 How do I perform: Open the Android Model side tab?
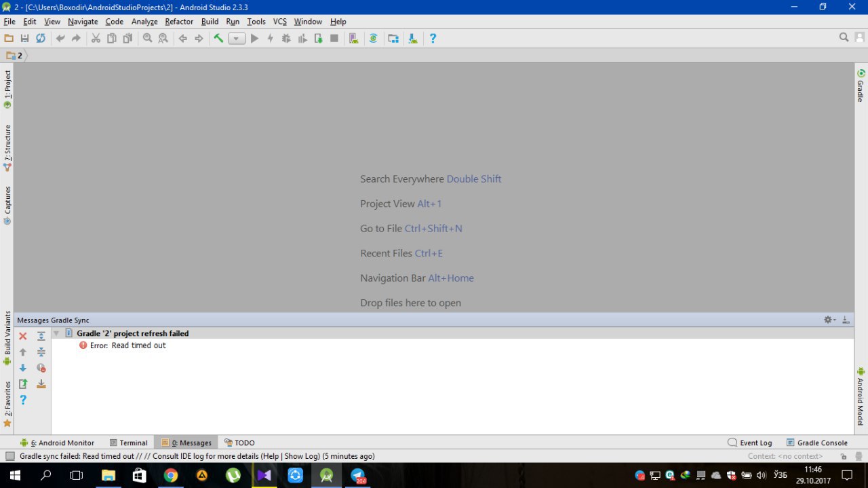click(x=861, y=396)
